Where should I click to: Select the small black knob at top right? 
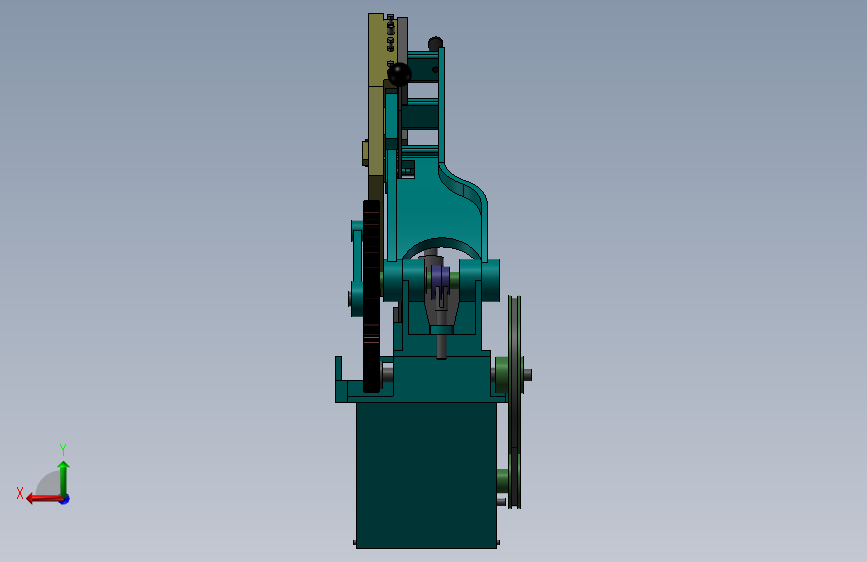click(x=436, y=43)
